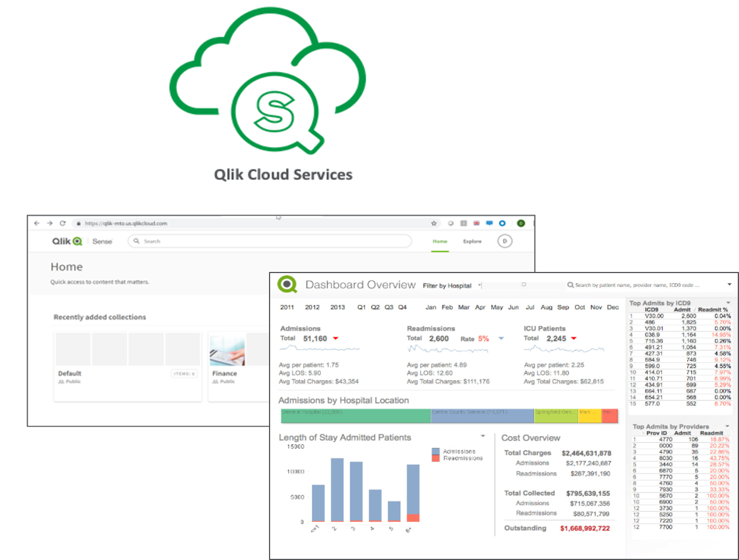Filter by month Dec
Viewport: 739px width, 560px height.
point(613,308)
